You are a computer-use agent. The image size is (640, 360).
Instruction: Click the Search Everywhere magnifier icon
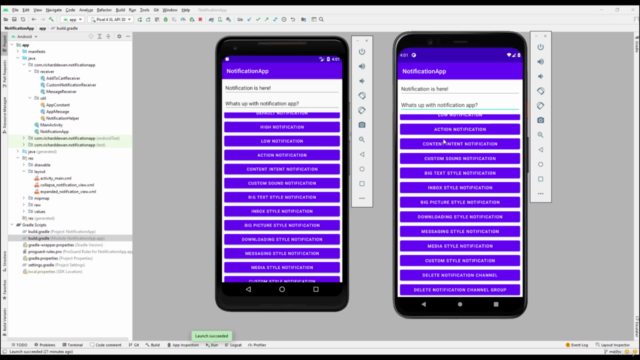(322, 20)
